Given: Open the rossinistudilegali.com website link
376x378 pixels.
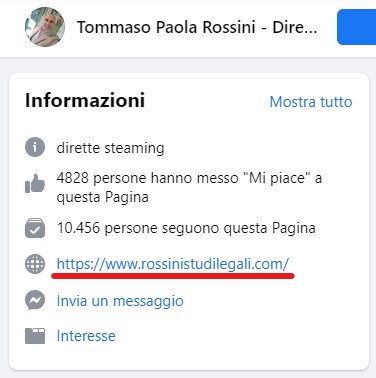Looking at the screenshot, I should (173, 264).
